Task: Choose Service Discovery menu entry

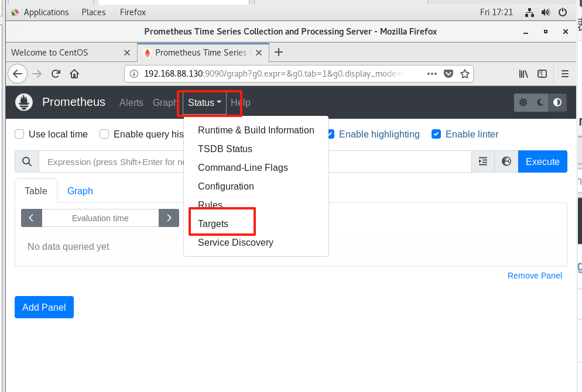Action: pyautogui.click(x=256, y=243)
